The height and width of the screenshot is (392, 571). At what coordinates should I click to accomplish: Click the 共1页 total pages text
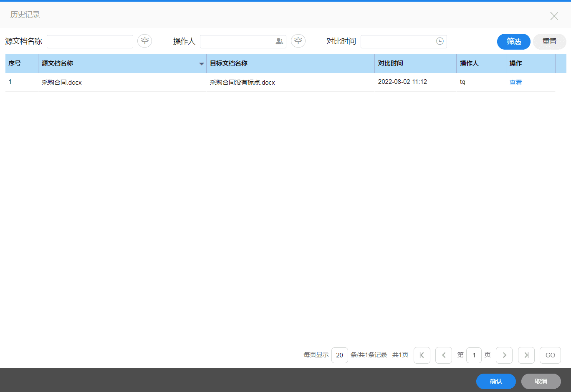pyautogui.click(x=400, y=355)
